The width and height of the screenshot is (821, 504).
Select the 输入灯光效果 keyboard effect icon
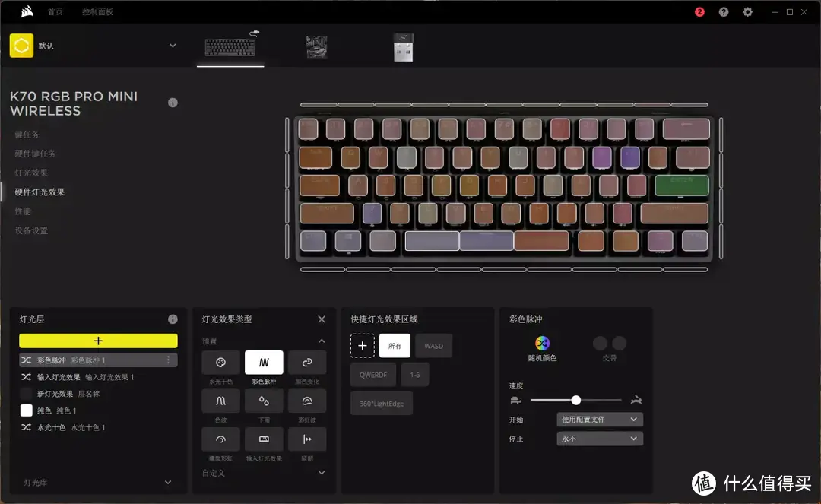(x=264, y=439)
